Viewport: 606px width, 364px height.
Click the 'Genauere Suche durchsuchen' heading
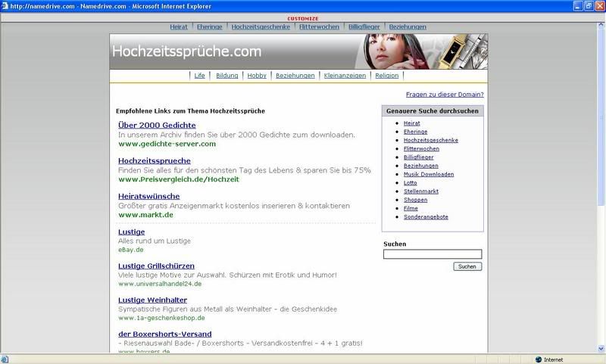click(x=432, y=111)
